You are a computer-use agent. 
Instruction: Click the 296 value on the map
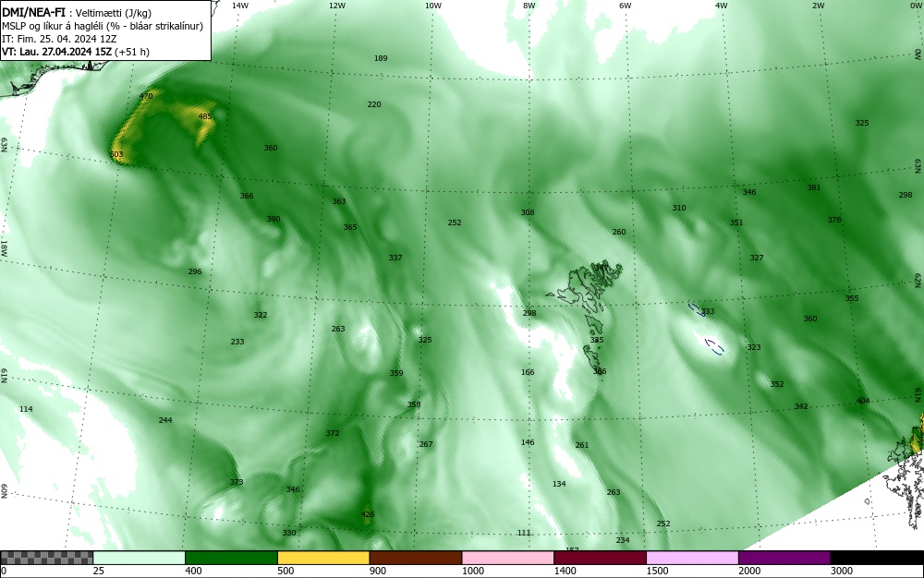click(x=195, y=272)
